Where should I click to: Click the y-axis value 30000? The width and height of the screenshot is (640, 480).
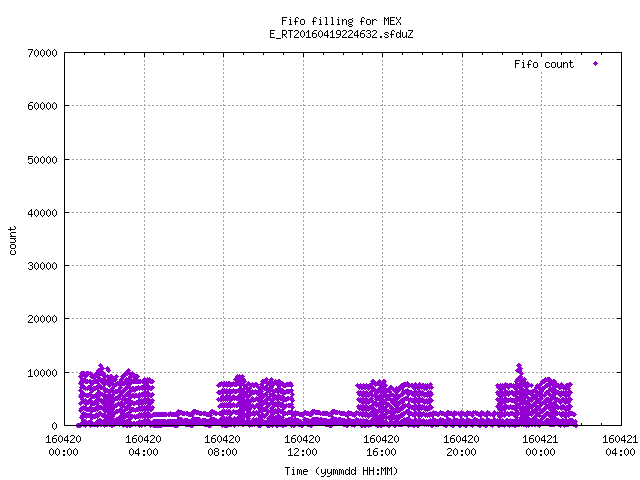click(42, 266)
